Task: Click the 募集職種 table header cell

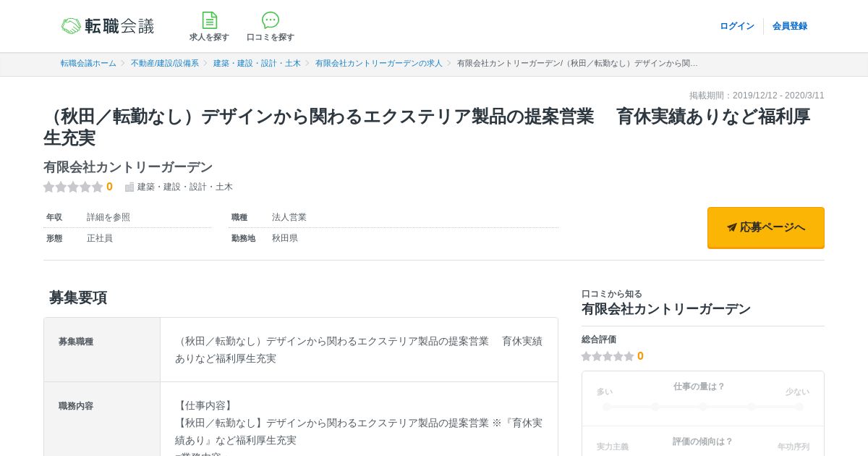Action: (x=102, y=350)
